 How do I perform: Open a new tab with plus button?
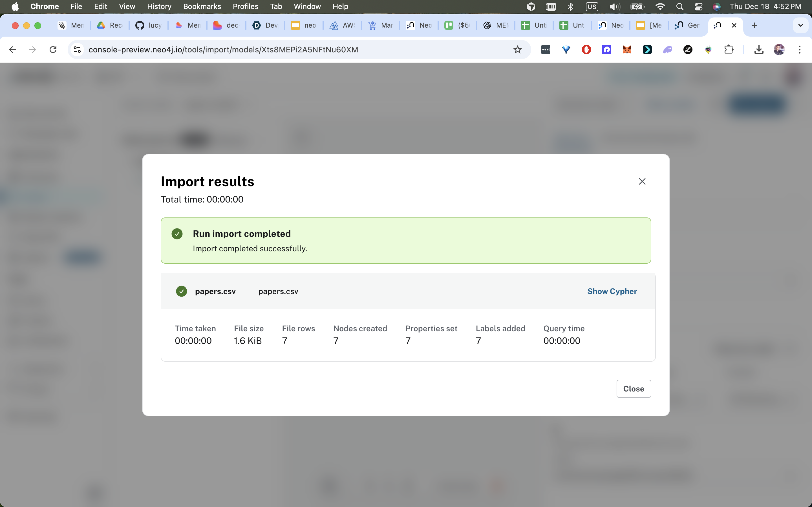tap(754, 25)
